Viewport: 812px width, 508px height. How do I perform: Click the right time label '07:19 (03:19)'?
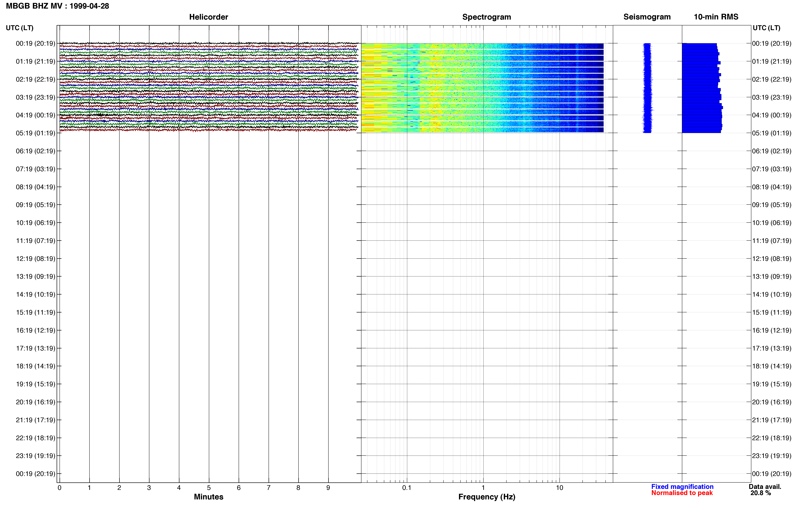772,169
